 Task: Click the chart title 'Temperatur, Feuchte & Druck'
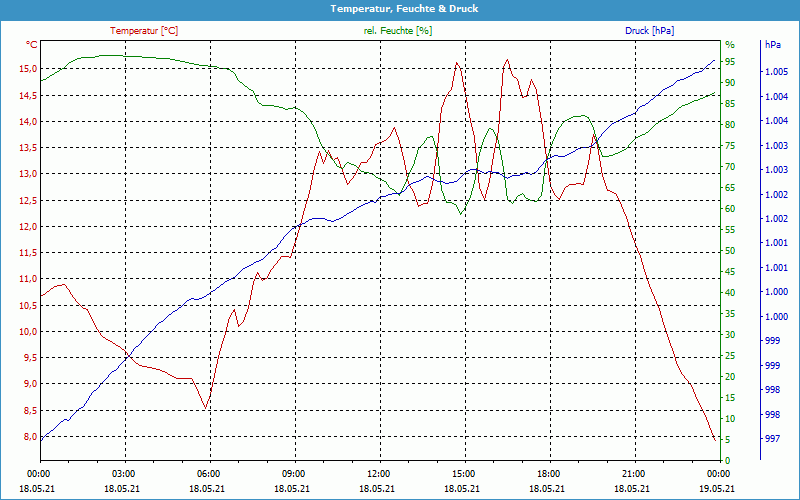400,8
